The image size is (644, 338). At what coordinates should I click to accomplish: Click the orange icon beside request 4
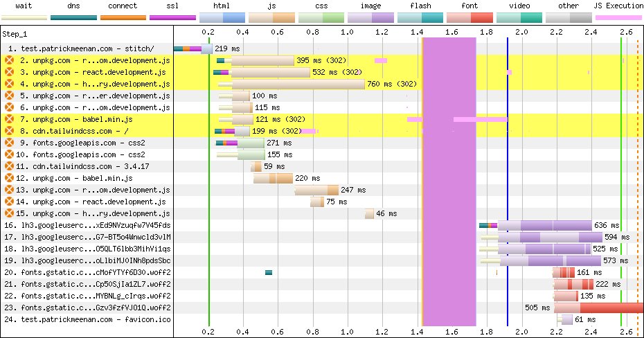[x=9, y=84]
